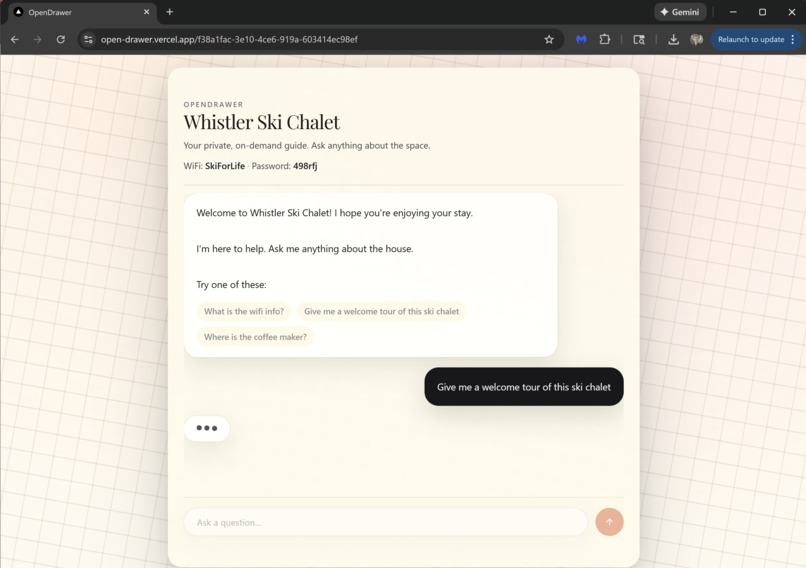Go back to previous page

pos(14,40)
